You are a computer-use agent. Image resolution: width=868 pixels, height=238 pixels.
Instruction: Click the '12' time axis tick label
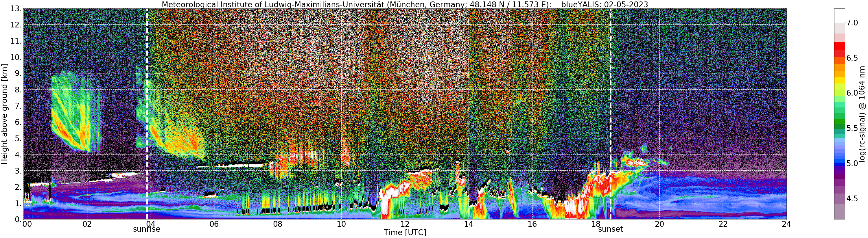[x=405, y=224]
